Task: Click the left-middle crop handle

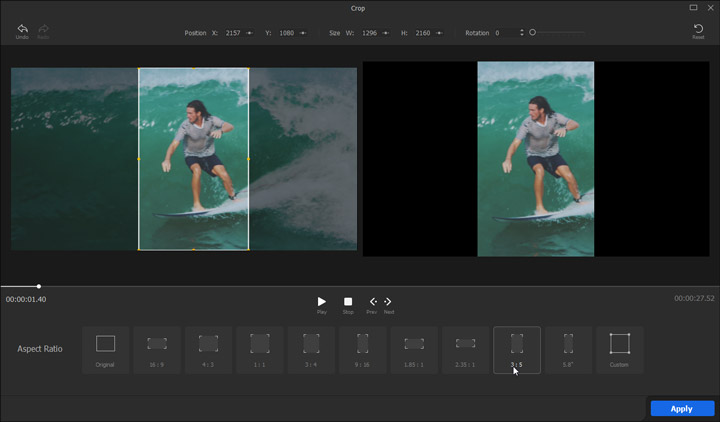Action: [x=139, y=159]
